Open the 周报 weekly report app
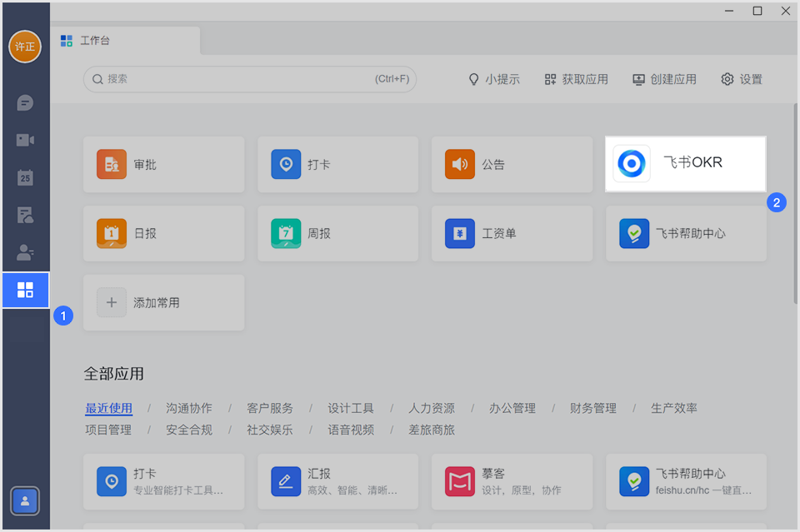 (337, 233)
